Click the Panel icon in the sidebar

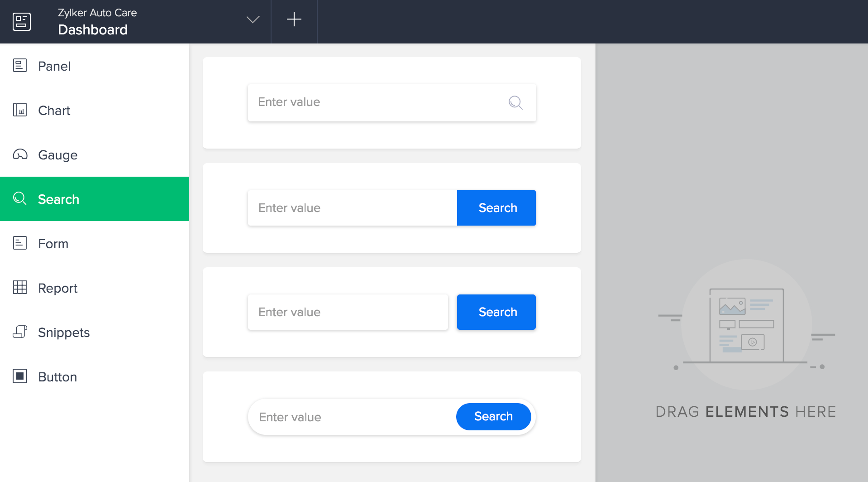(20, 66)
